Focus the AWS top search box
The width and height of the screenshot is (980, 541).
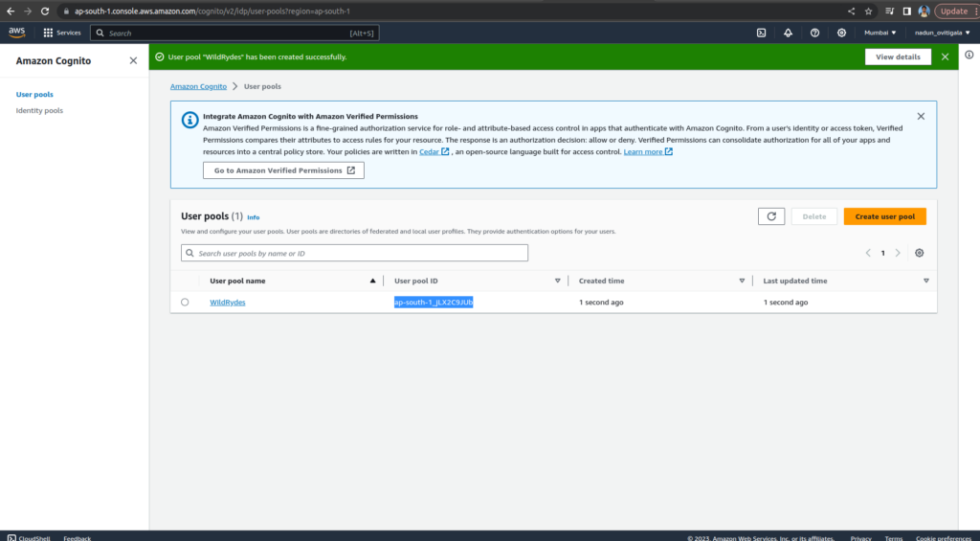pos(234,33)
